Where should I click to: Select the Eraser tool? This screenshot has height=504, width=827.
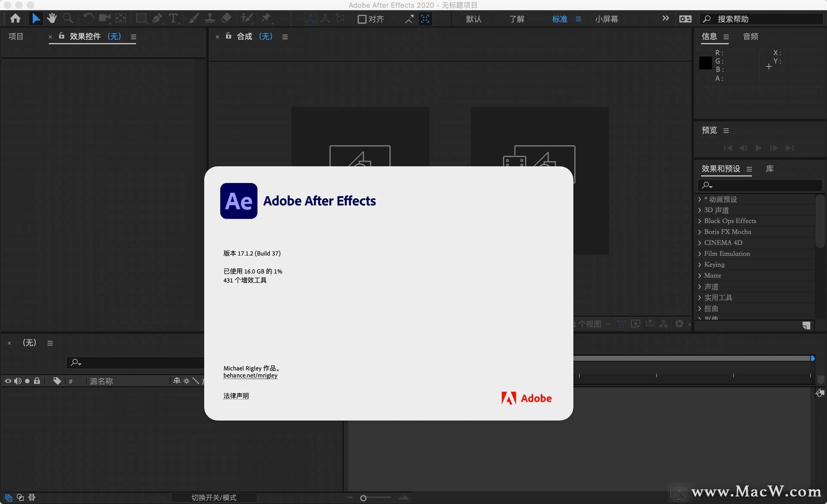(x=226, y=19)
